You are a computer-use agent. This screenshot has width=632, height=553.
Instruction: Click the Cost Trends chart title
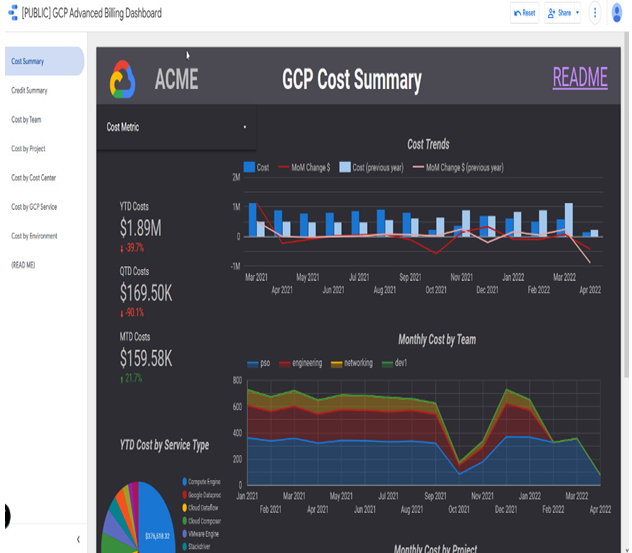click(428, 144)
